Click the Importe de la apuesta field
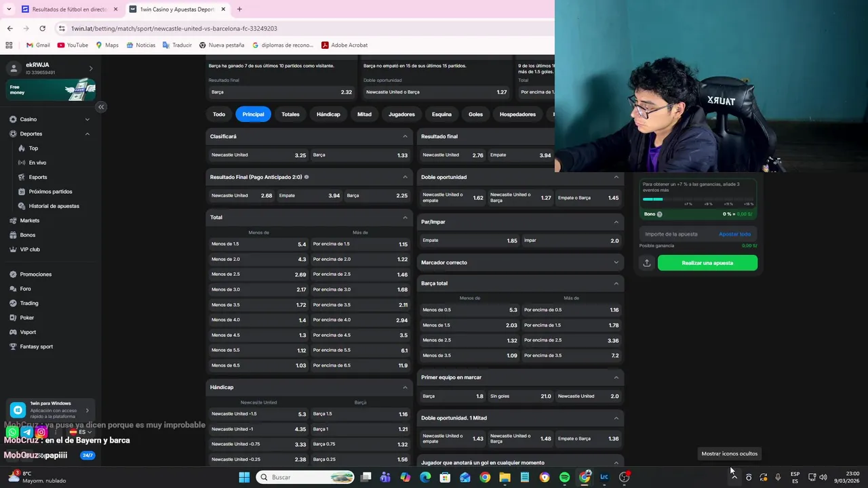This screenshot has height=488, width=868. coord(678,234)
